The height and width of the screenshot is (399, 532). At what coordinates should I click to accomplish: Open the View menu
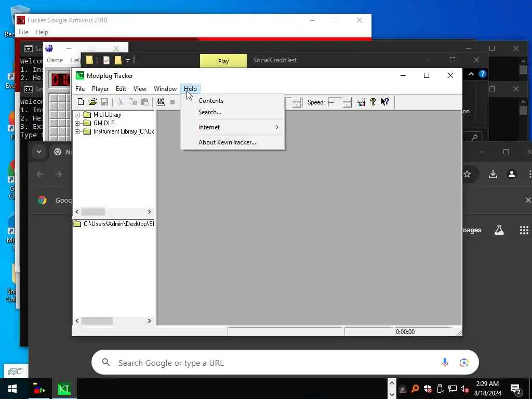tap(140, 88)
